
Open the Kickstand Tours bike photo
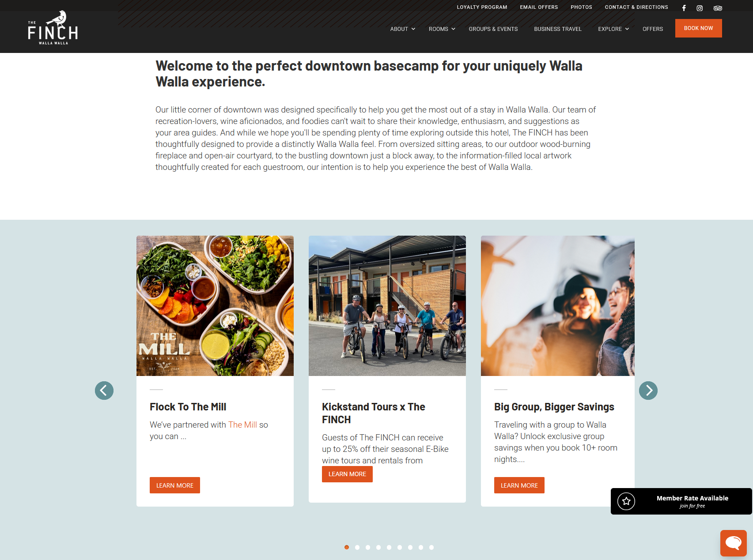387,306
